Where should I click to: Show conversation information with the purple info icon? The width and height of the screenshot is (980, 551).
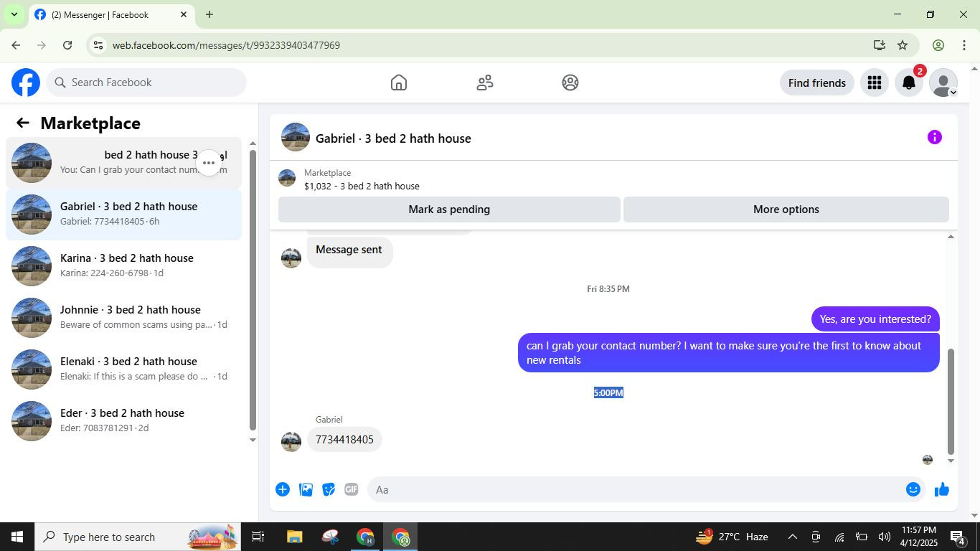tap(934, 137)
